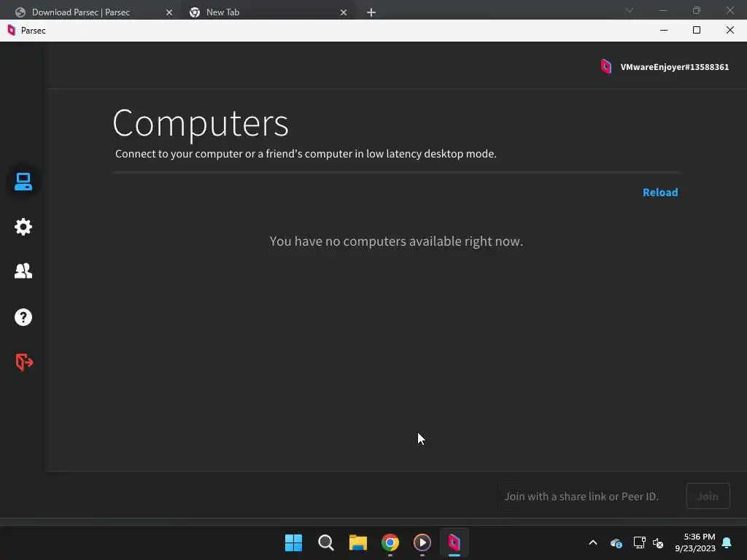
Task: Open Google Chrome from the taskbar
Action: [390, 542]
